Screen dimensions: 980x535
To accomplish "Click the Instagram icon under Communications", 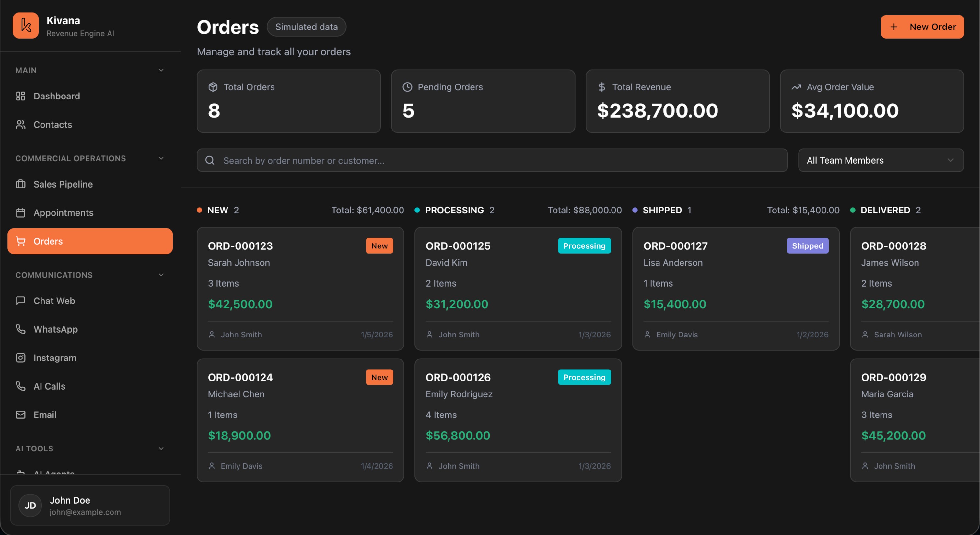I will coord(21,358).
